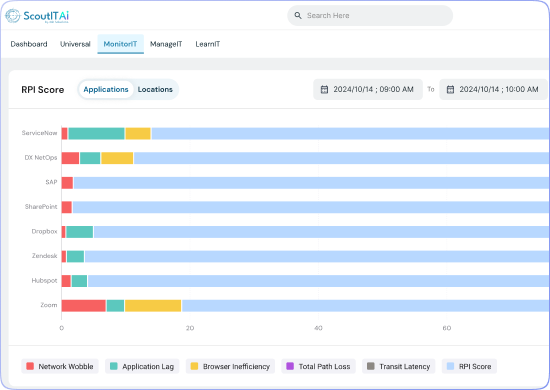This screenshot has width=550, height=390.
Task: Click the ScoutITAi logo icon
Action: (x=13, y=16)
